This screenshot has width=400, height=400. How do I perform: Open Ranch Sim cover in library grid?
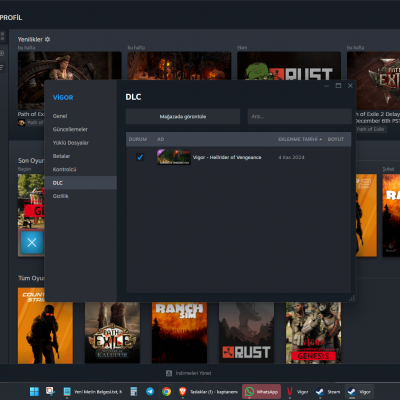click(179, 333)
